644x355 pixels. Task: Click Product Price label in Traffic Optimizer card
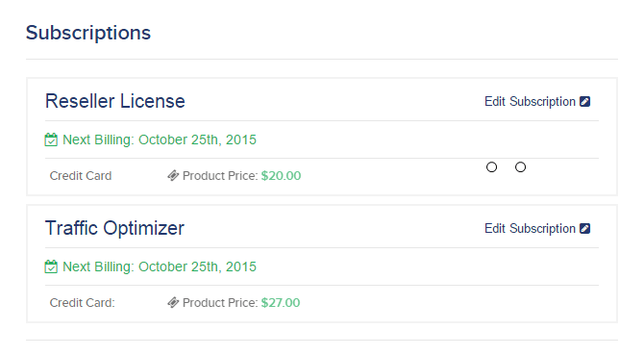[220, 303]
